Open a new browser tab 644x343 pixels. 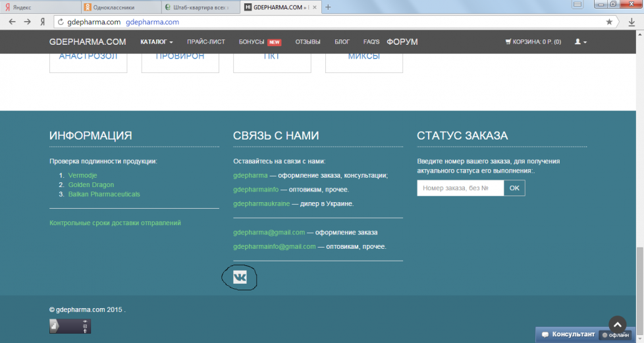(x=329, y=7)
